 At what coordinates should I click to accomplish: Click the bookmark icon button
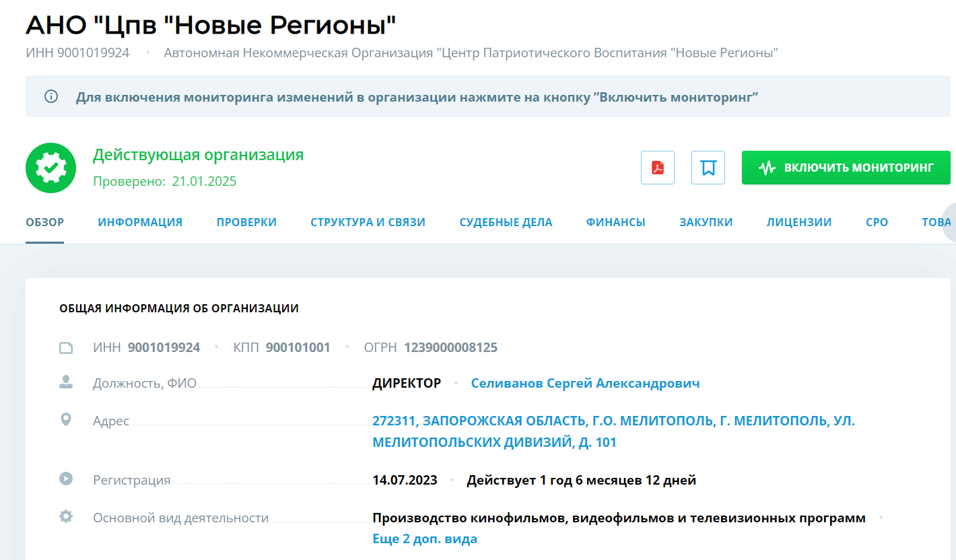click(x=708, y=168)
